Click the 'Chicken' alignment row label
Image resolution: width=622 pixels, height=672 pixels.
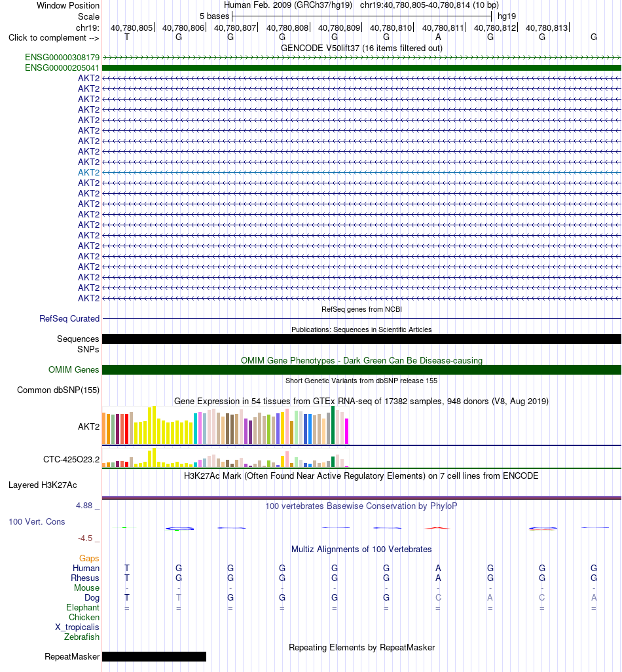[x=84, y=618]
